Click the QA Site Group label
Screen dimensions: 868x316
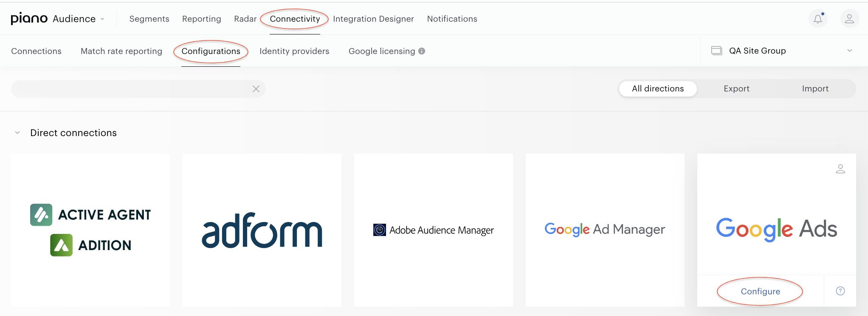757,51
